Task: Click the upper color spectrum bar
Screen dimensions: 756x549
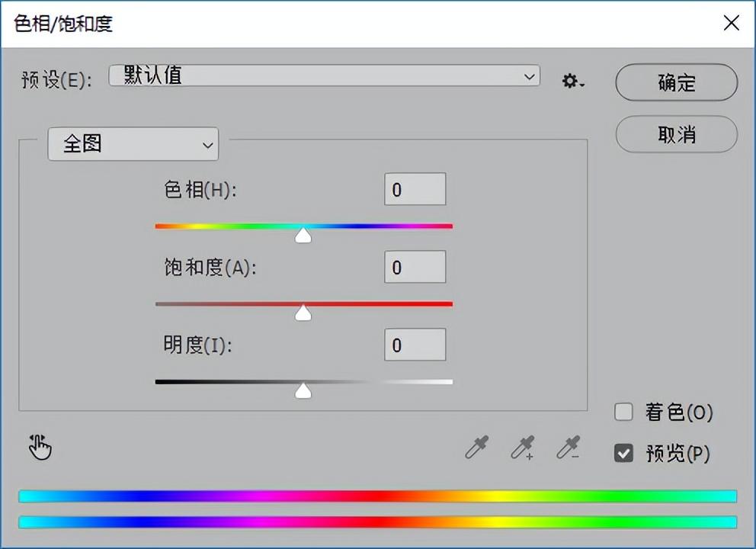Action: 377,496
